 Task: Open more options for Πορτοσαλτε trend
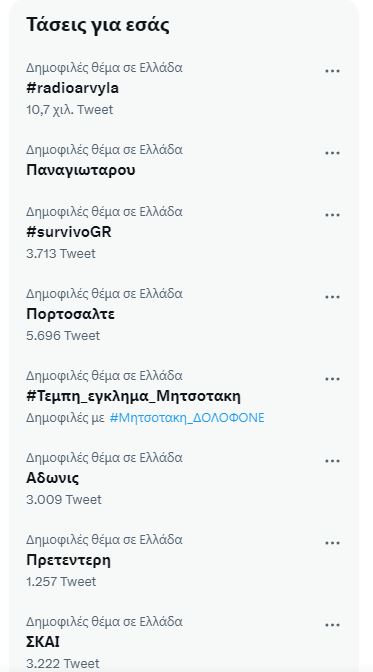coord(332,297)
